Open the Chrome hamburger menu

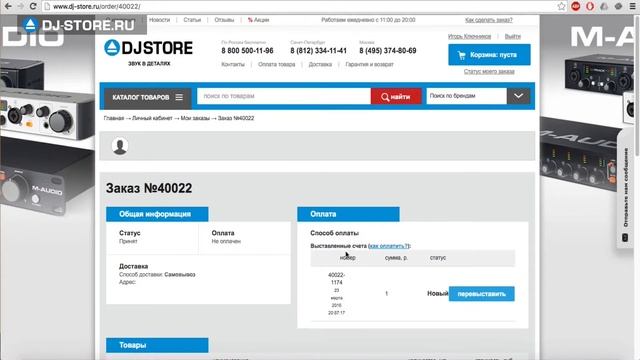[632, 7]
